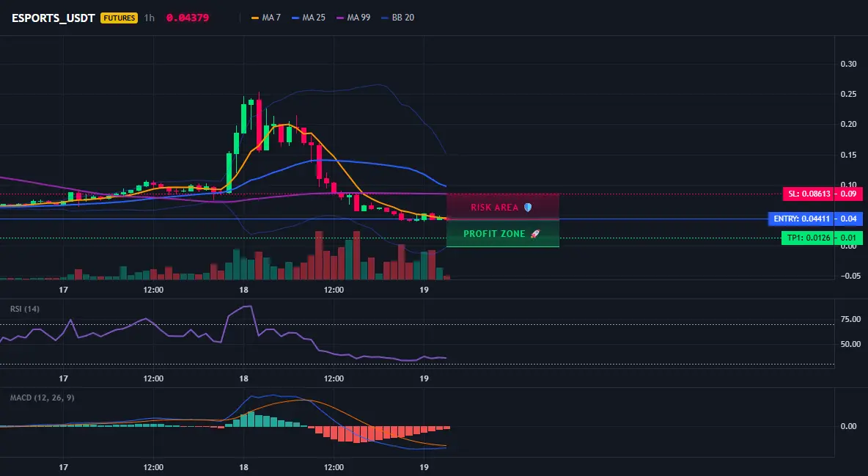The width and height of the screenshot is (868, 476).
Task: Click the purple MA 99 color swatch in legend
Action: coord(340,18)
